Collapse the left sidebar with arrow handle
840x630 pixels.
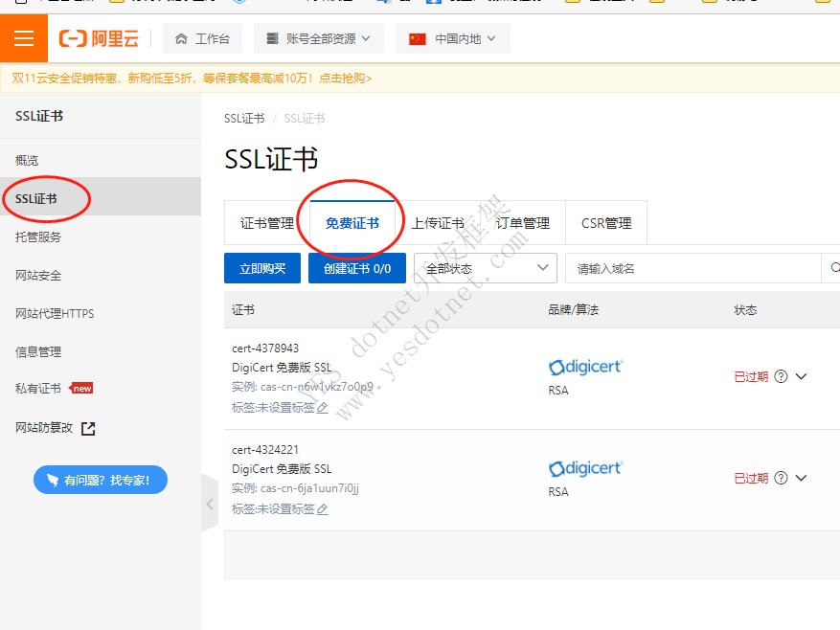coord(209,502)
